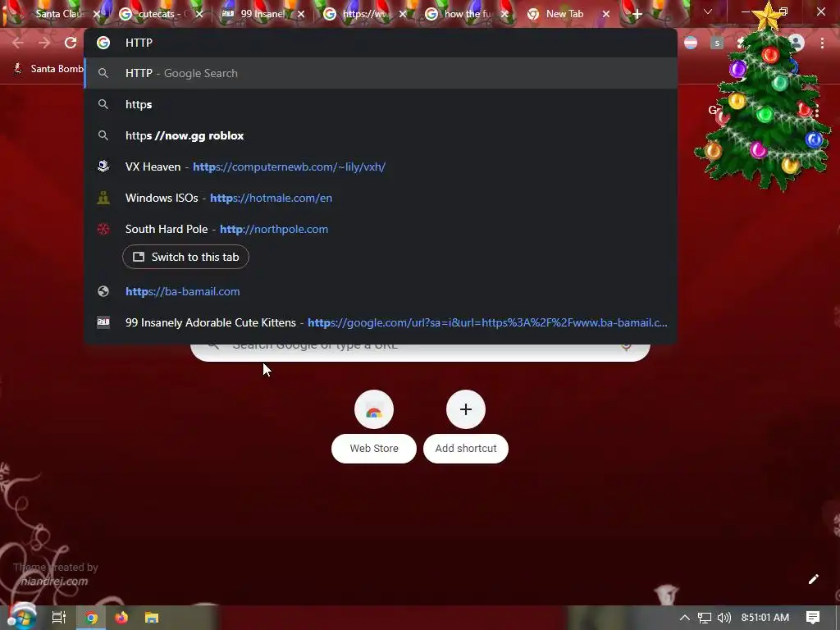Show hidden tray icons chevron
The image size is (840, 630).
pyautogui.click(x=685, y=618)
